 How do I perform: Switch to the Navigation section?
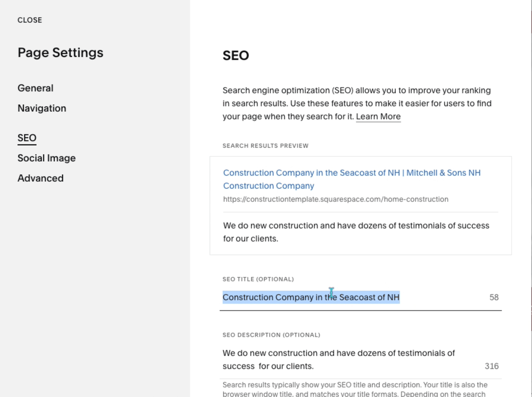(42, 109)
